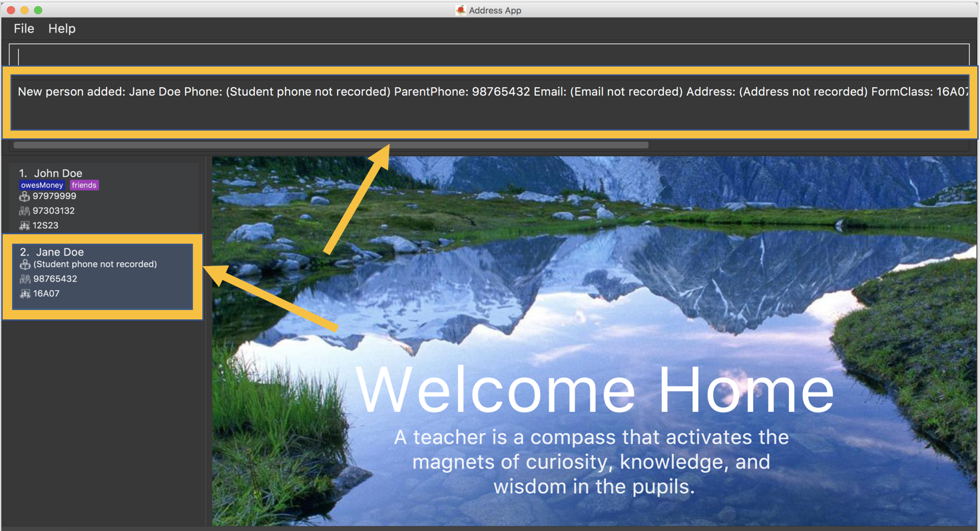The height and width of the screenshot is (531, 980).
Task: Open the Help menu
Action: click(62, 29)
